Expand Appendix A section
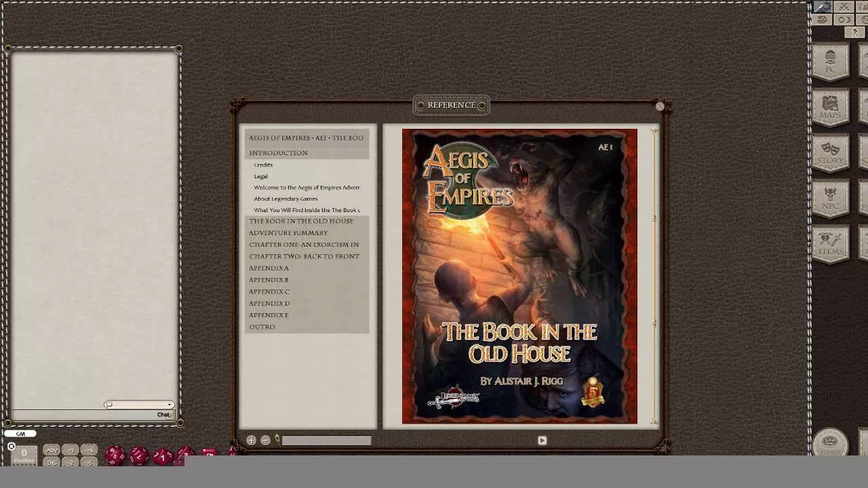Image resolution: width=868 pixels, height=488 pixels. point(307,268)
